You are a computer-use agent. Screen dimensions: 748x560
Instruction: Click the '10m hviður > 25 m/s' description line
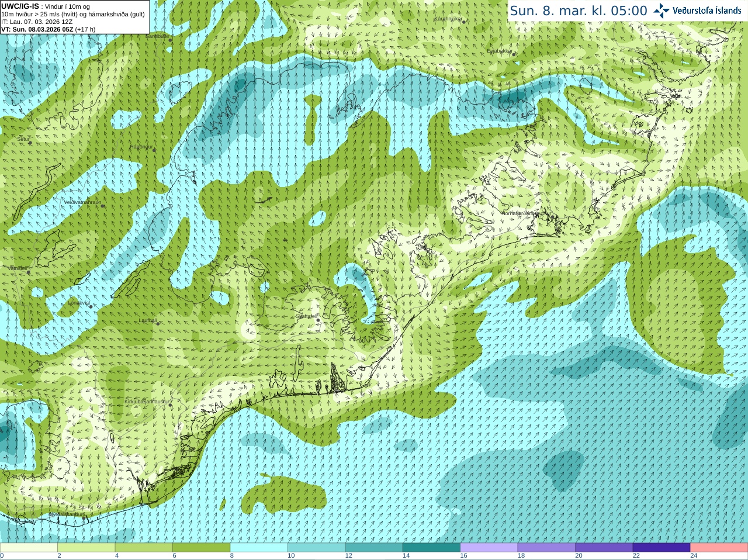[73, 14]
